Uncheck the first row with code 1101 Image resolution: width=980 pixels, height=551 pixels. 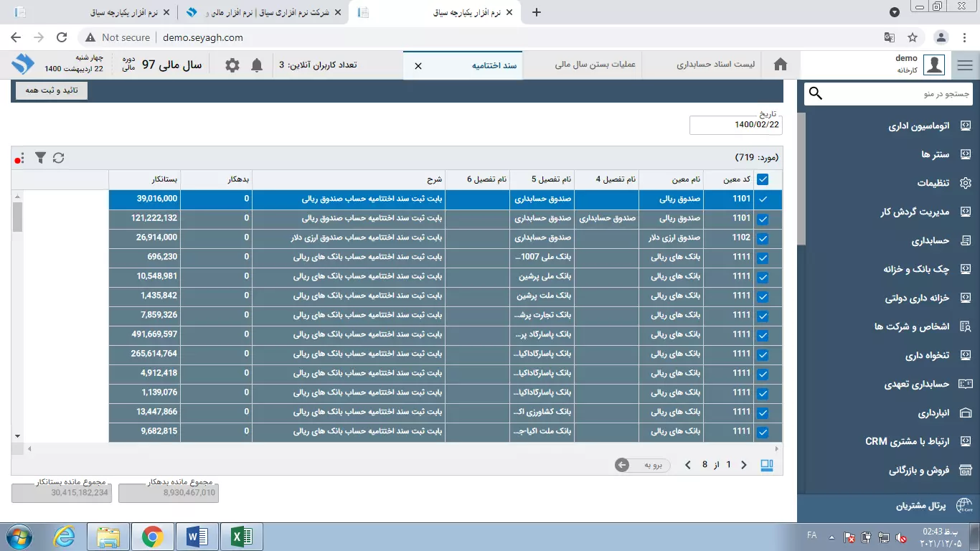click(x=763, y=199)
